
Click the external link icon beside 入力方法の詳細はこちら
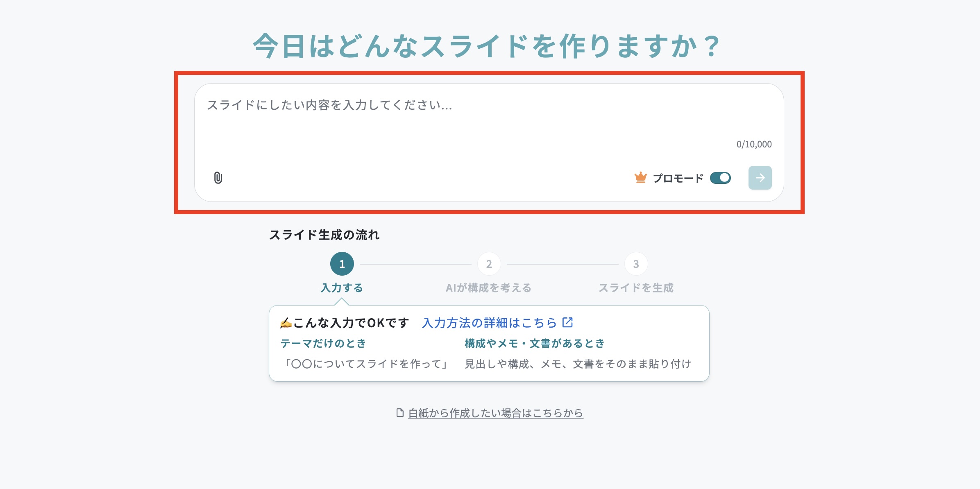[x=568, y=322]
